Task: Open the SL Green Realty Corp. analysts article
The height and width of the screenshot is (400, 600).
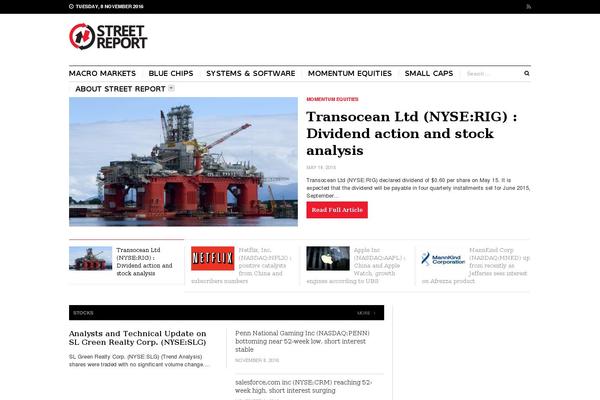Action: click(137, 338)
